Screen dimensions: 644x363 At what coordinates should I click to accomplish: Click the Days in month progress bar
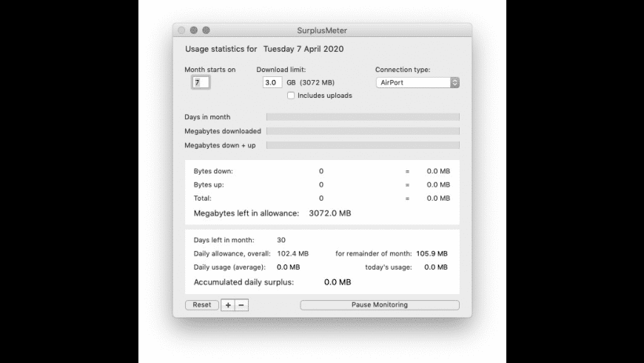pyautogui.click(x=363, y=117)
